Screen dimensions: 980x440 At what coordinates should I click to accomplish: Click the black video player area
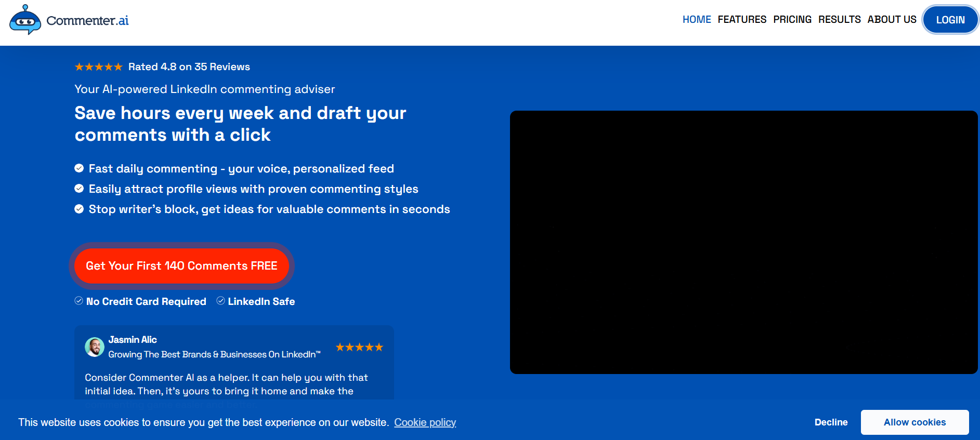click(x=744, y=242)
